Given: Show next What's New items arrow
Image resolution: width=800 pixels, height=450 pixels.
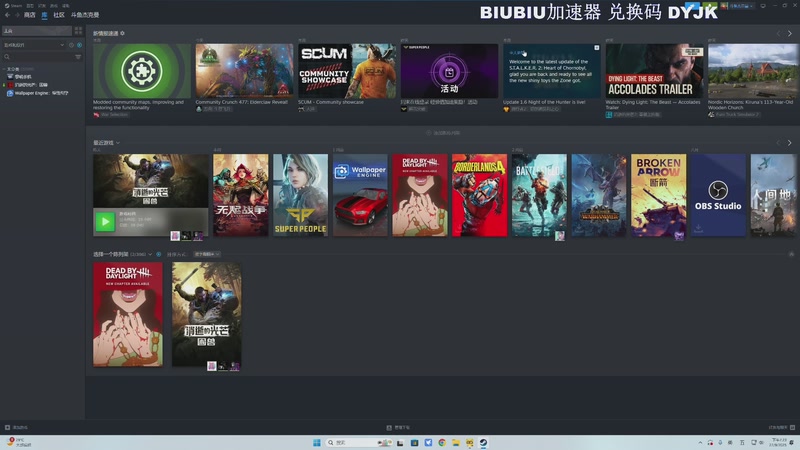Looking at the screenshot, I should (789, 34).
